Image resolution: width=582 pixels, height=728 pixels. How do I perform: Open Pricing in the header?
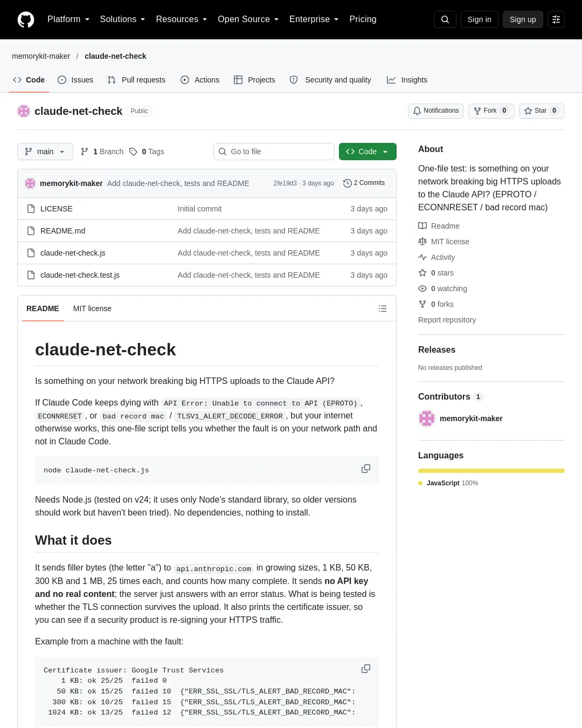tap(363, 19)
